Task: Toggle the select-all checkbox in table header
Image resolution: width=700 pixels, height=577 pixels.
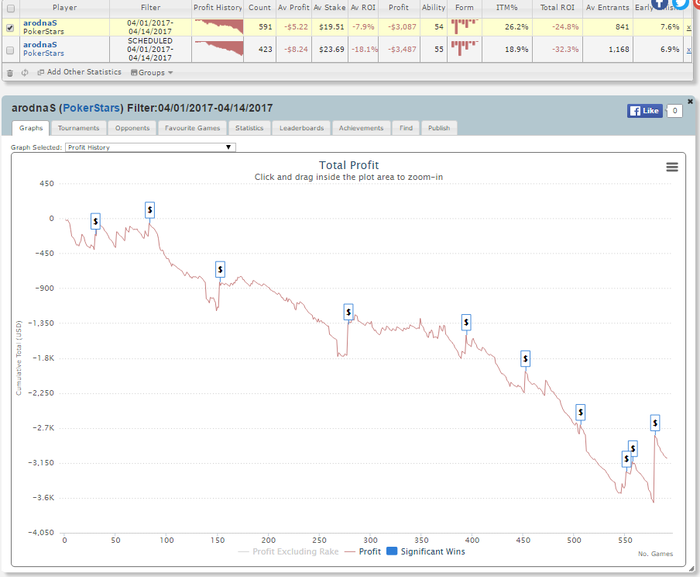Action: (11, 8)
